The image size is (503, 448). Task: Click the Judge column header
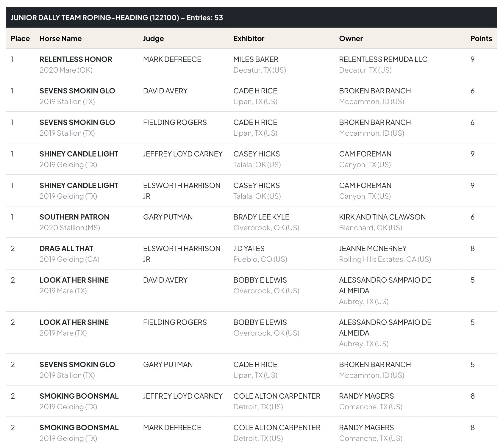pyautogui.click(x=153, y=38)
